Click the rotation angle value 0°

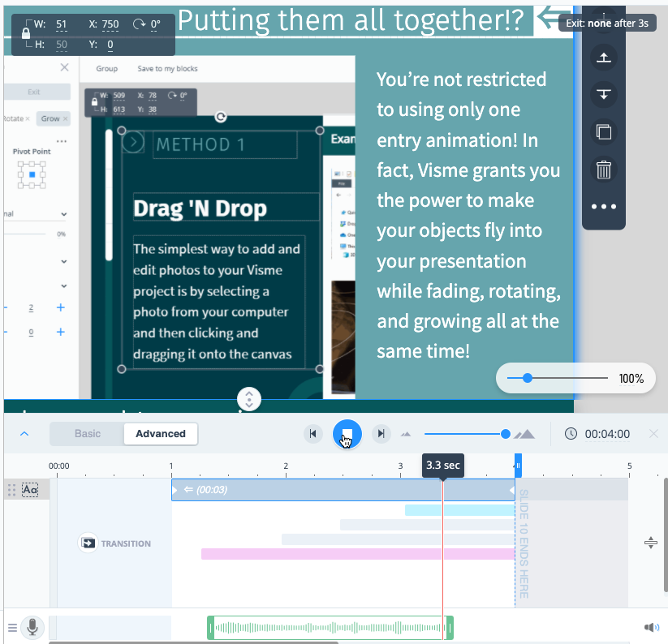click(x=156, y=24)
